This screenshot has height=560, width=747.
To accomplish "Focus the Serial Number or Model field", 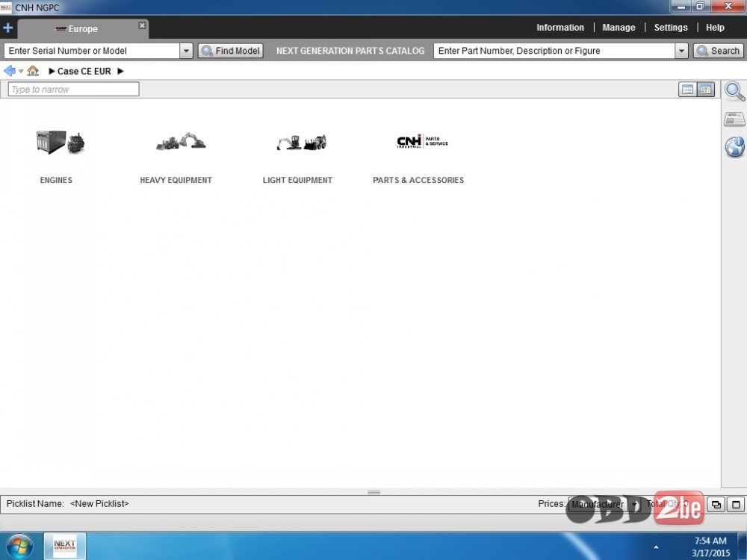I will [x=92, y=51].
